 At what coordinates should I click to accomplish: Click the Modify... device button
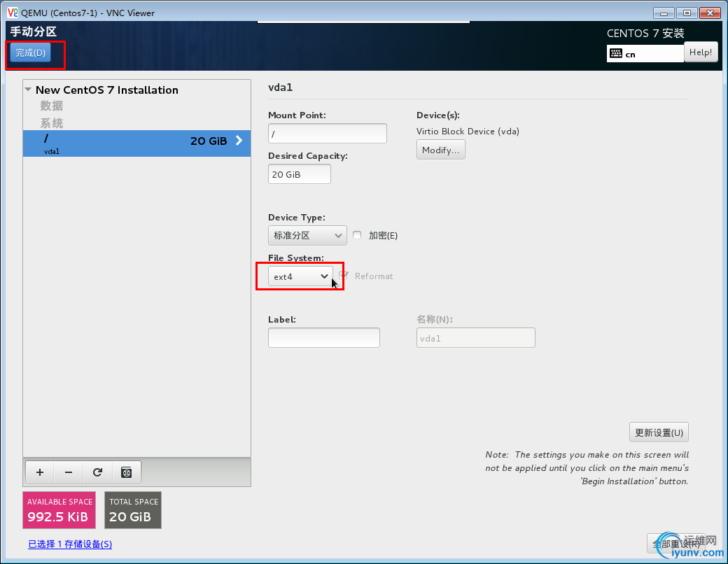pyautogui.click(x=440, y=150)
